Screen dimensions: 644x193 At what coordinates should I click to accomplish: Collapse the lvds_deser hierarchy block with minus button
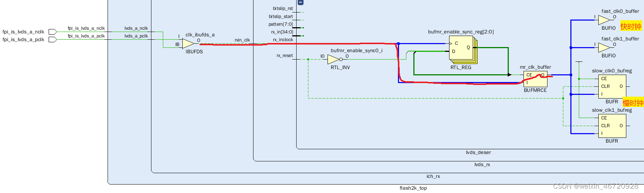coord(301,2)
